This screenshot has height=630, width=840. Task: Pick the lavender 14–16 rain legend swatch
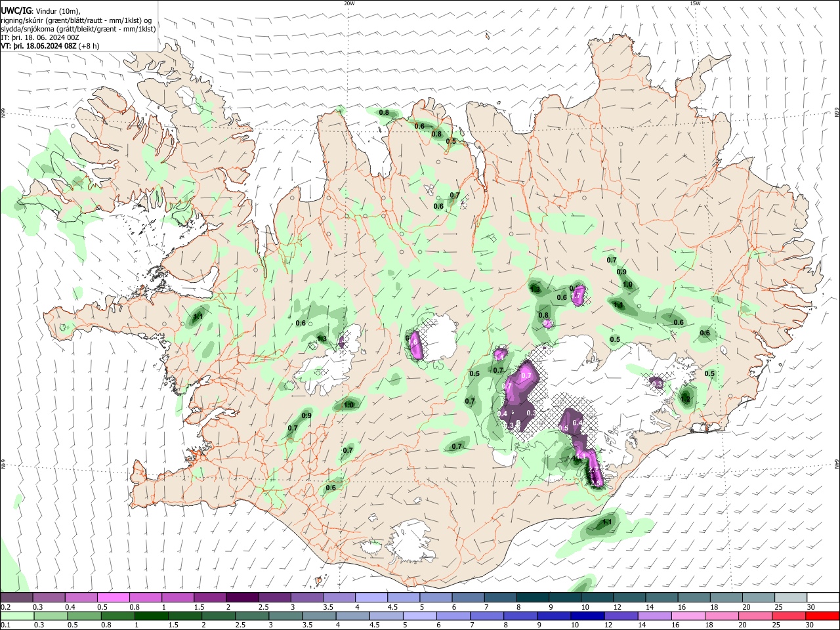click(x=655, y=616)
